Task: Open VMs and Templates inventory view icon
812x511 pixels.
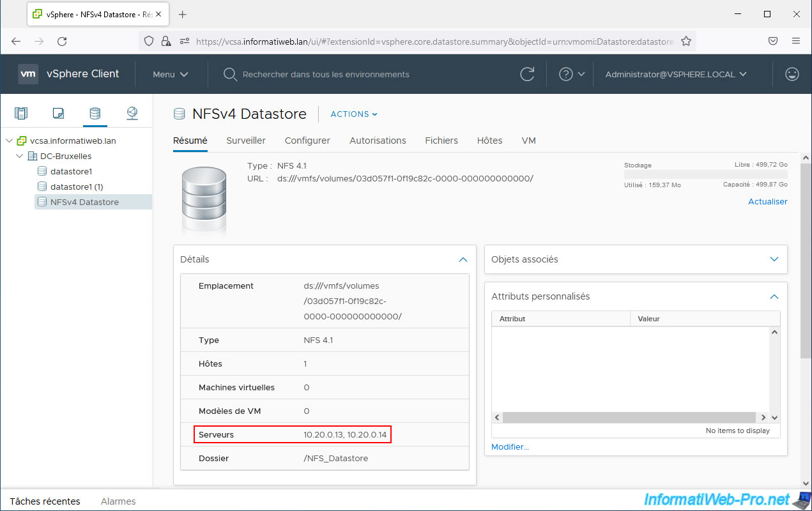Action: point(58,114)
